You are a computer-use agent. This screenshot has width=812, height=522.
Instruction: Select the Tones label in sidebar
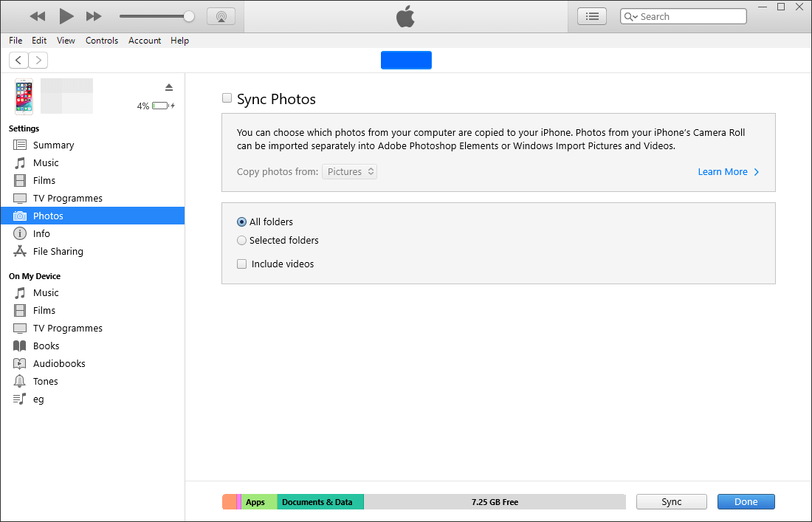(x=46, y=381)
